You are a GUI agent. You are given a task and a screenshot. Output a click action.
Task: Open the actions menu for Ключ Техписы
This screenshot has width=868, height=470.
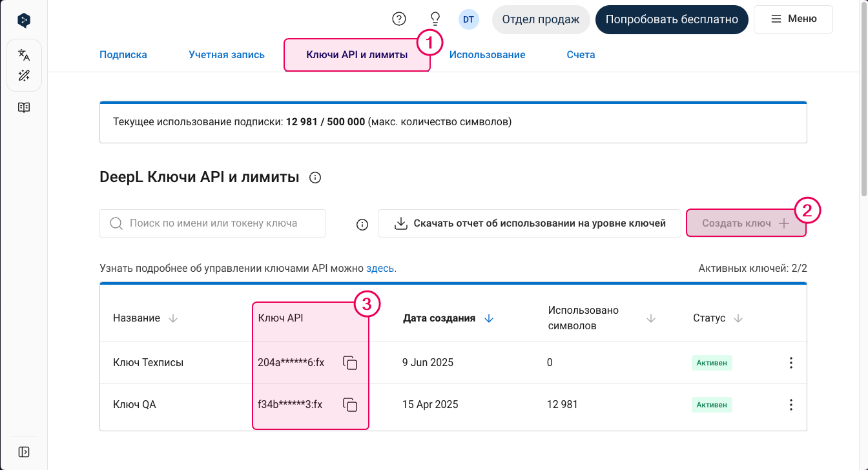tap(790, 363)
